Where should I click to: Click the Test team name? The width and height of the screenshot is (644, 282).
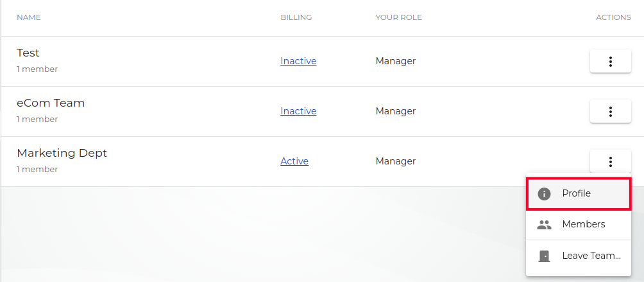[28, 53]
